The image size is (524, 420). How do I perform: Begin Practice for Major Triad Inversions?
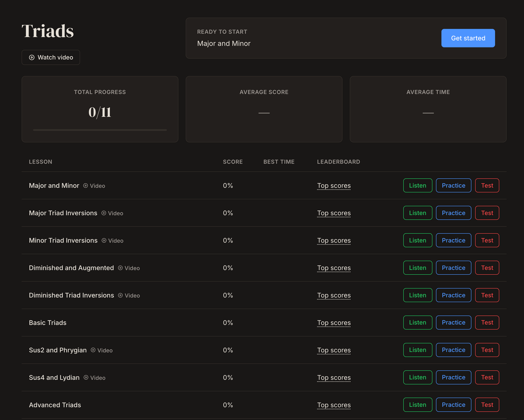pyautogui.click(x=454, y=213)
